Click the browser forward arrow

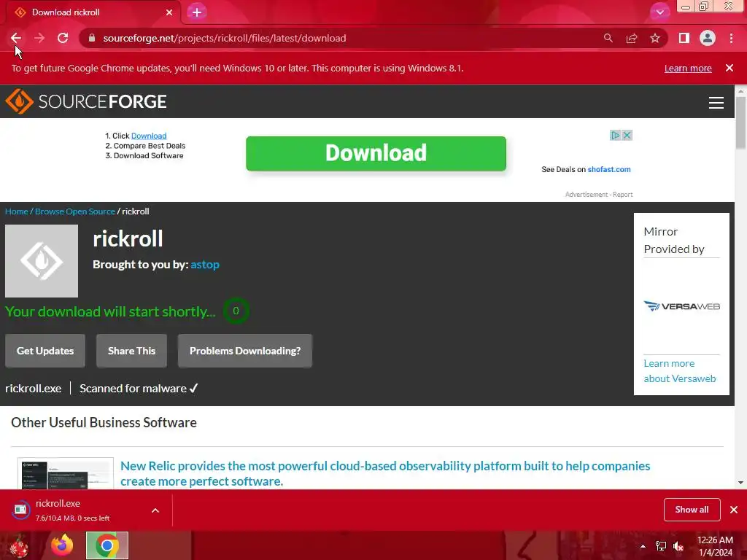(39, 38)
